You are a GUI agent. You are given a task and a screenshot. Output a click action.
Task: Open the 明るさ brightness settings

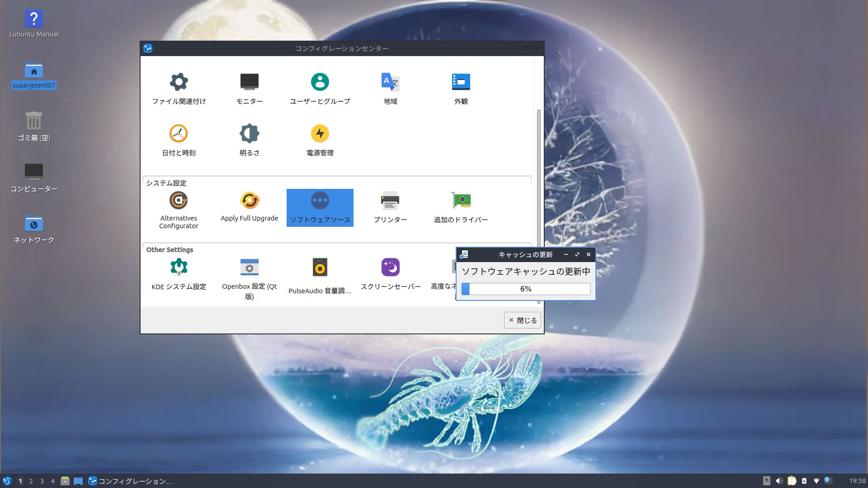[249, 134]
